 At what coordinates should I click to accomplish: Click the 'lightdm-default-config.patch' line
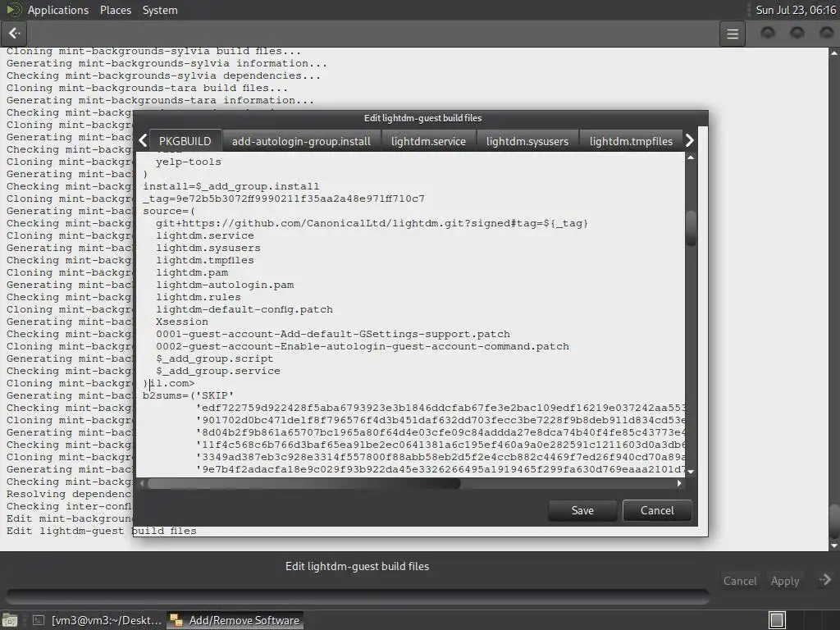pyautogui.click(x=244, y=309)
